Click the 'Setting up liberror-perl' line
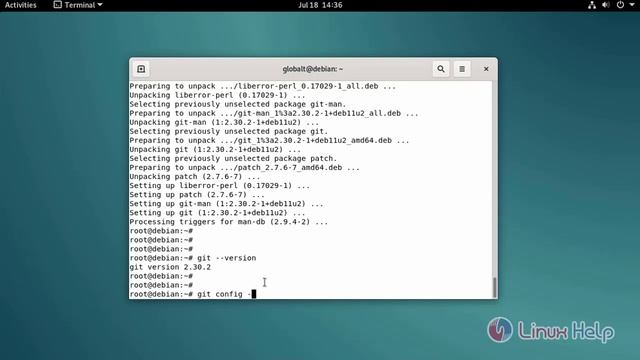The height and width of the screenshot is (360, 640). [x=220, y=186]
